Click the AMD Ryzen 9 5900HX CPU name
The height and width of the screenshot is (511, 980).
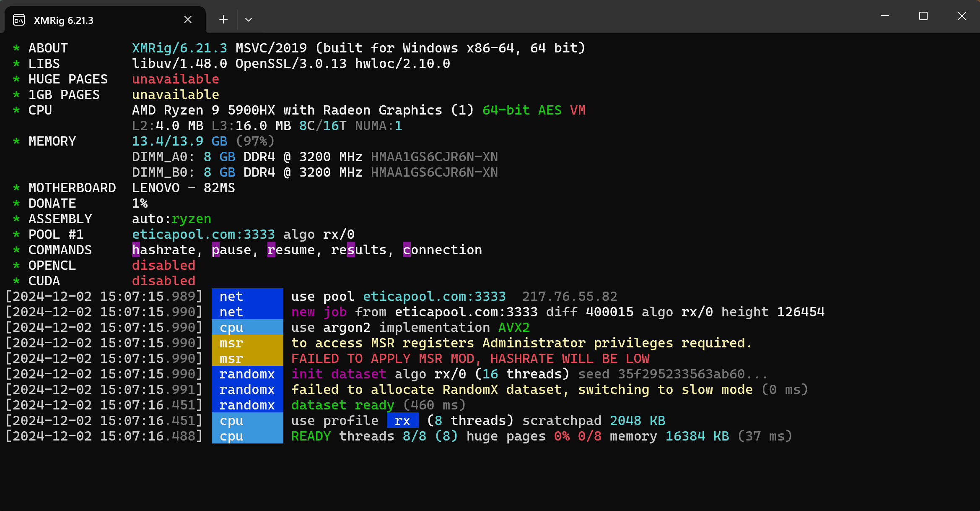(x=303, y=110)
